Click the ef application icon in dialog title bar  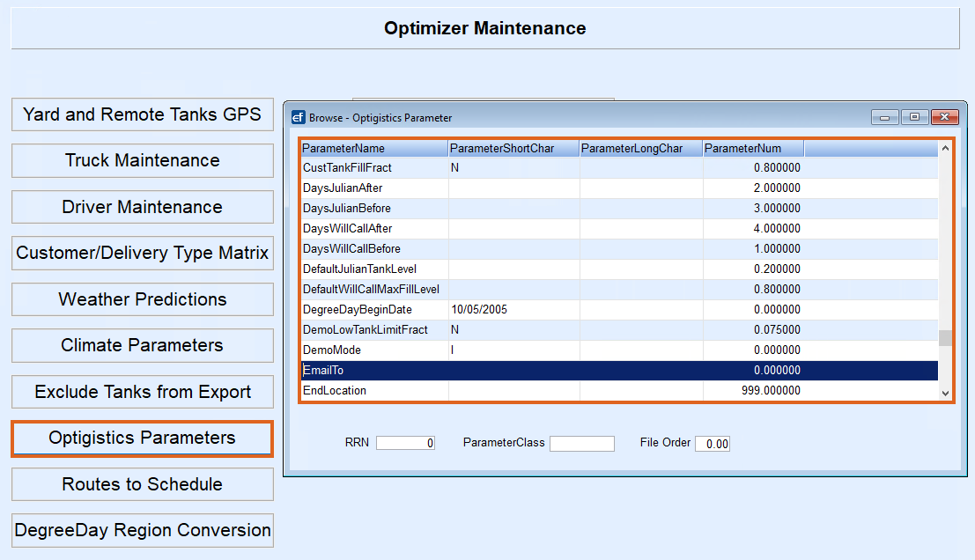298,117
